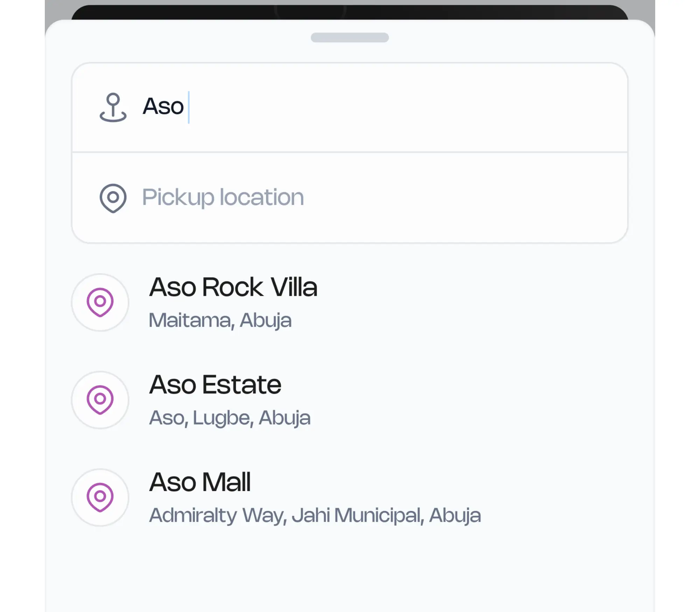The image size is (700, 612).
Task: Click the Aso Rock Villa title text
Action: (233, 287)
